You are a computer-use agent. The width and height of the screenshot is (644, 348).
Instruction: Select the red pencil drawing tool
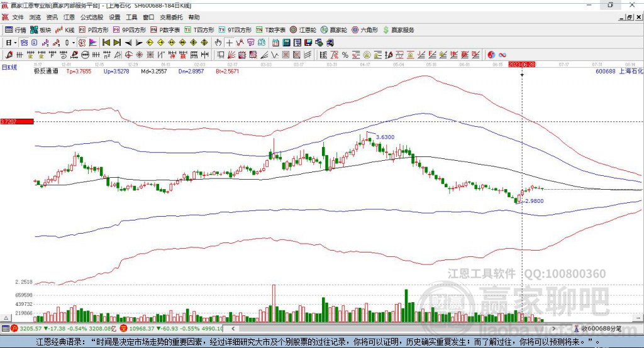point(9,55)
